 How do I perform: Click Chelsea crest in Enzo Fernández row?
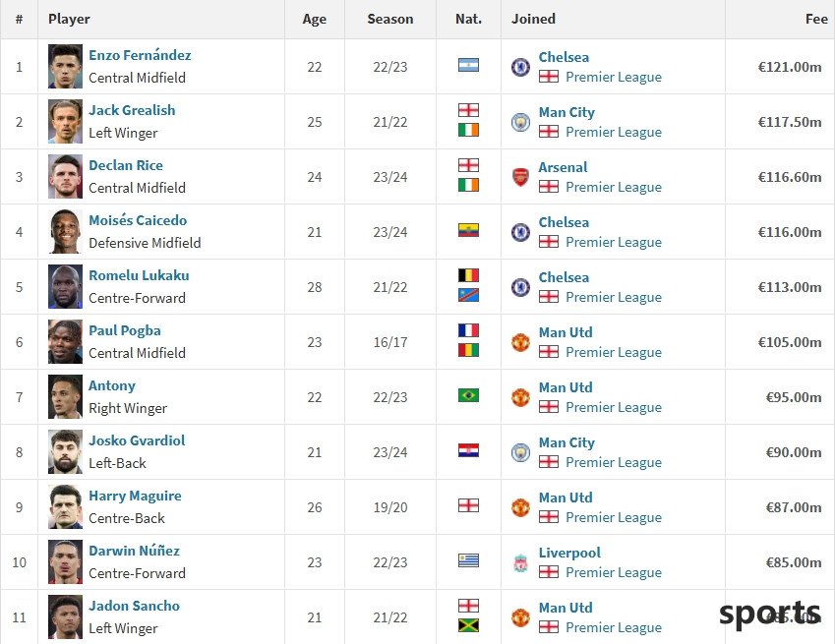coord(520,67)
